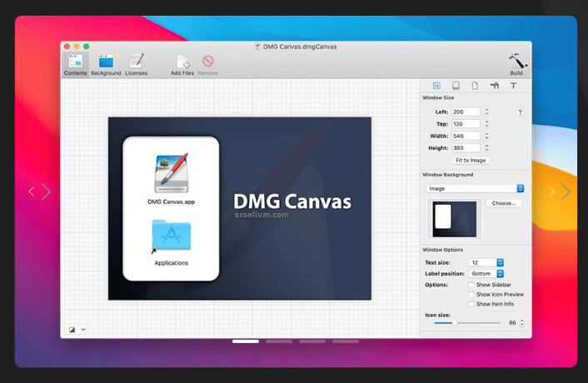588x383 pixels.
Task: Go to previous slide with left arrow
Action: click(39, 191)
